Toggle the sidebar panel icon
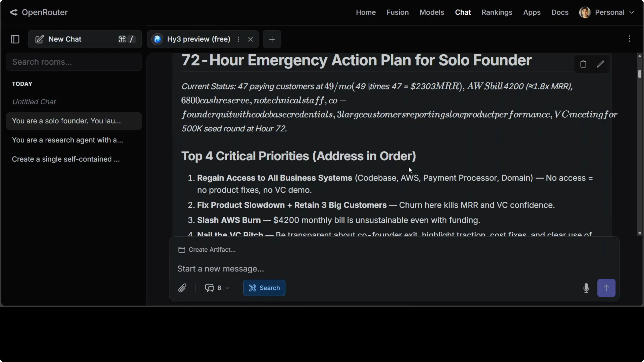 point(15,39)
